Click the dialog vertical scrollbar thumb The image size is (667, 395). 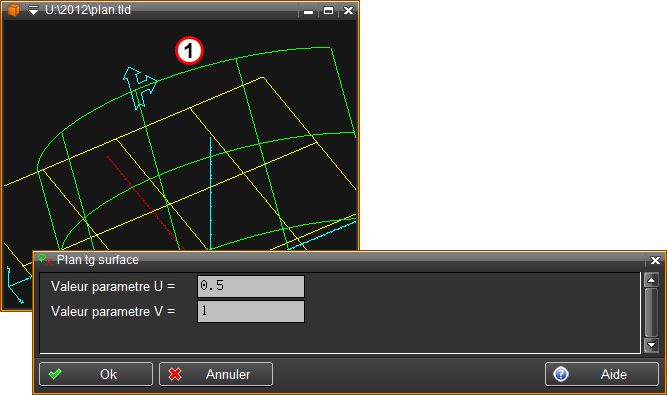point(651,312)
